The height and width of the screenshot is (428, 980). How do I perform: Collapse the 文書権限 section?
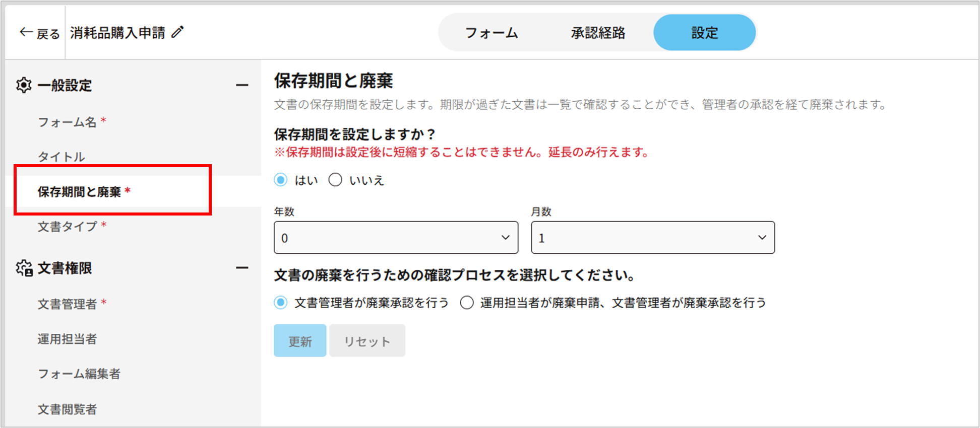(242, 268)
